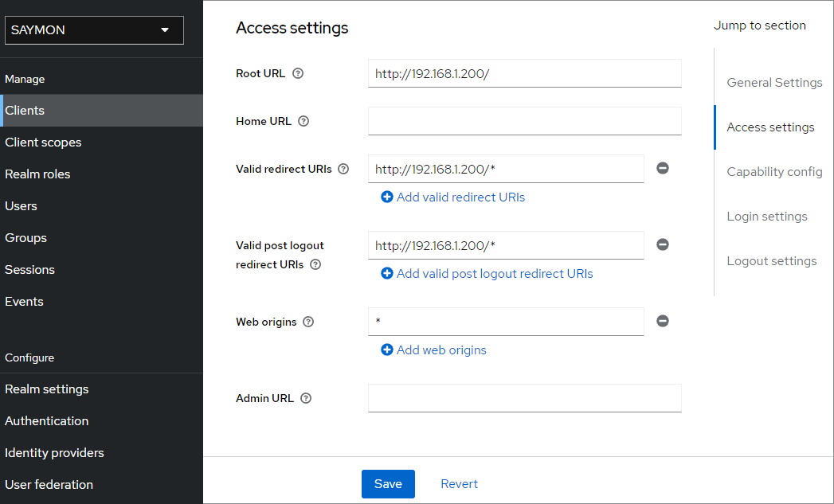Open the Home URL help icon
The width and height of the screenshot is (834, 504).
[303, 121]
